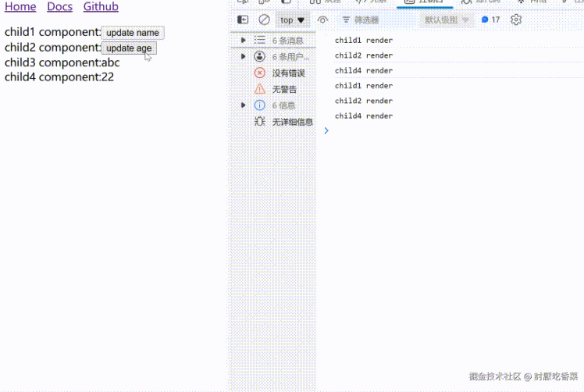The image size is (584, 392).
Task: Click the 17 issues counter badge
Action: pos(490,20)
